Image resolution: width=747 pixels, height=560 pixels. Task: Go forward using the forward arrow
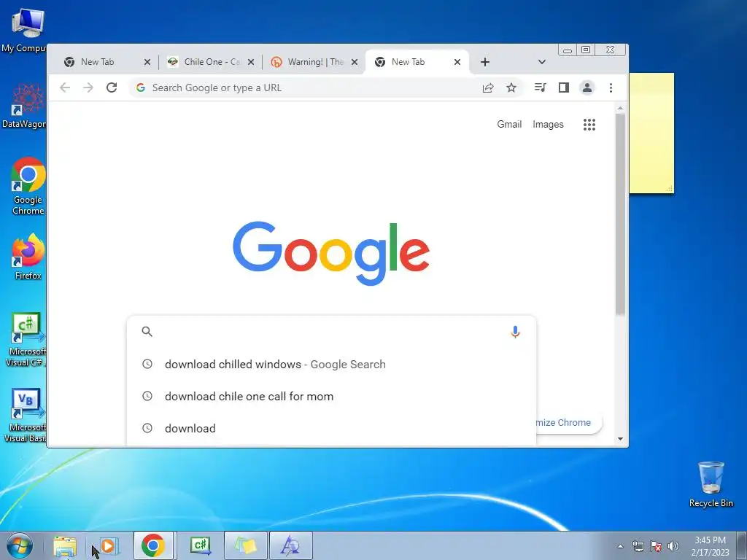tap(88, 87)
